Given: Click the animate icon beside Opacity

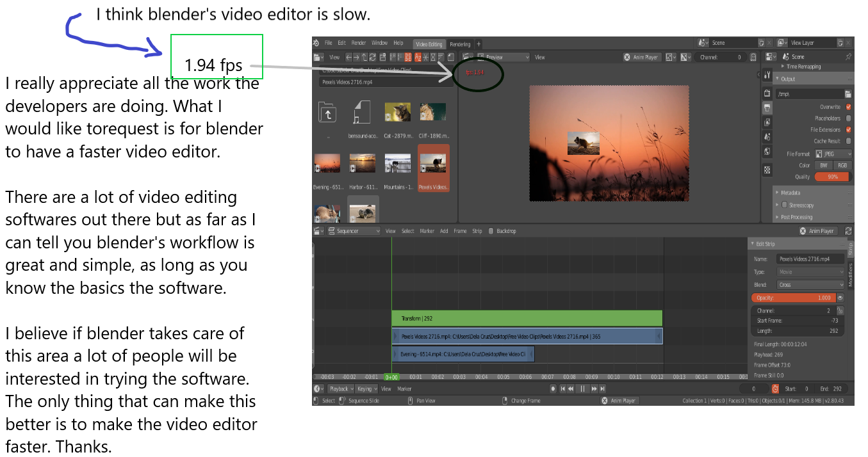Looking at the screenshot, I should 840,298.
